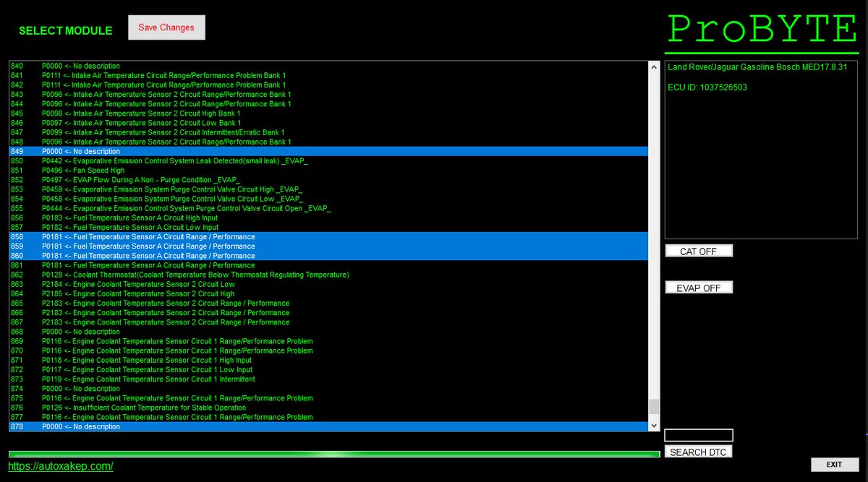
Task: Select row 844 P0096 Sensor 2 Range/Performance
Action: 328,104
